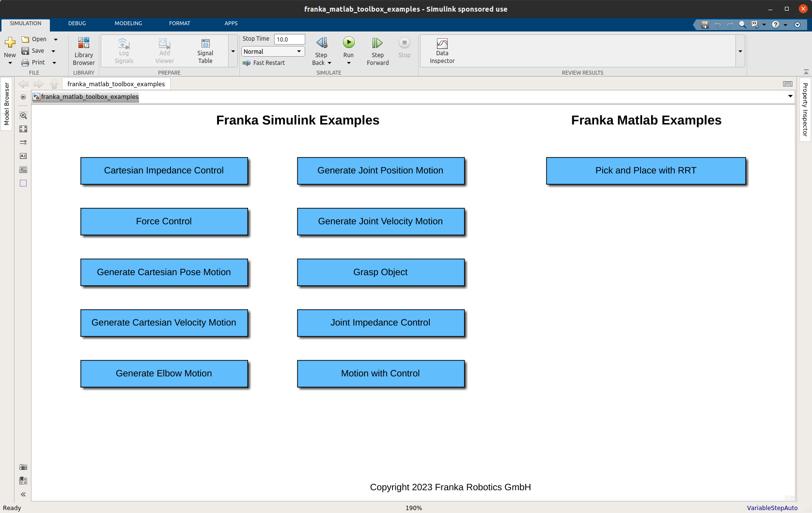Click the Cartesian Impedance Control block
812x513 pixels.
point(164,171)
